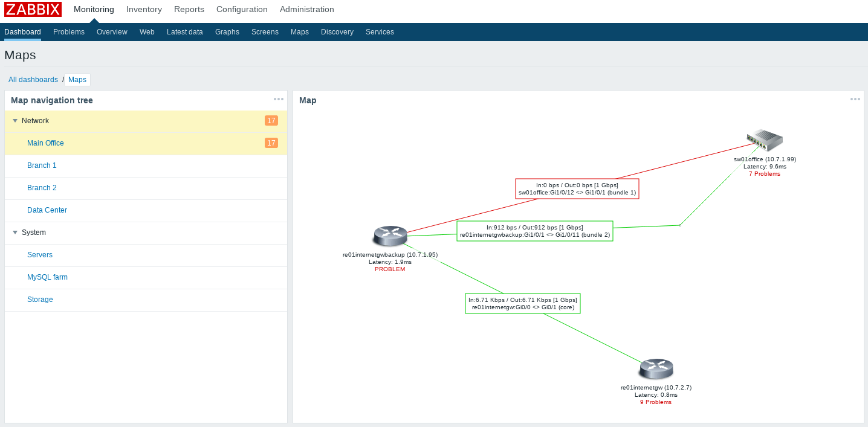
Task: Select Branch 1 map
Action: pyautogui.click(x=42, y=165)
